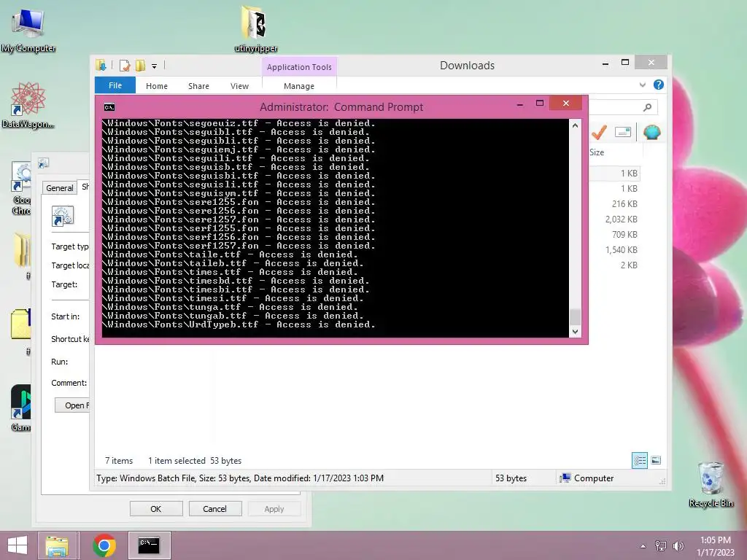Click the shortcut icon in Properties dialog
747x560 pixels.
pos(63,217)
